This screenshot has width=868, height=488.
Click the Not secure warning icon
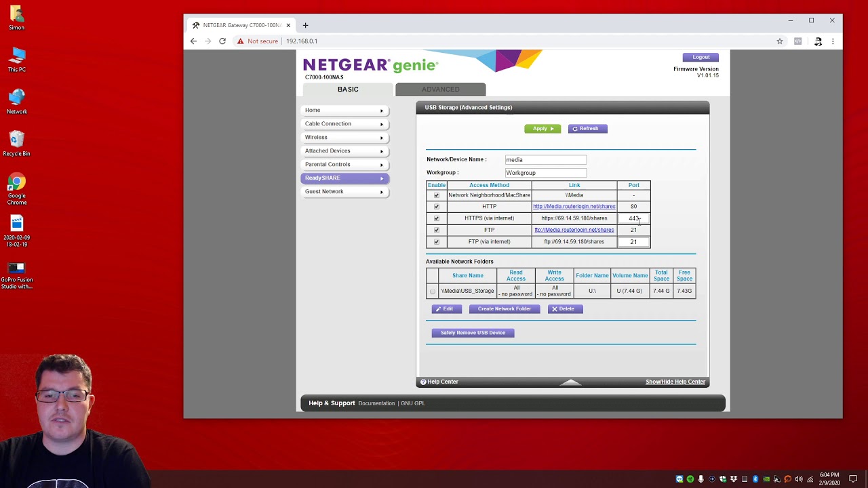click(x=240, y=41)
